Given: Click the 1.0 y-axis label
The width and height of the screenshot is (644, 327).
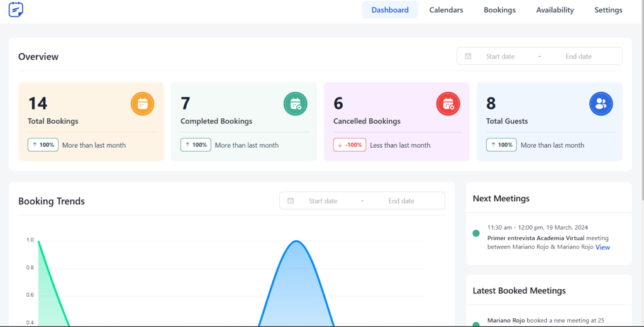Looking at the screenshot, I should (x=30, y=240).
